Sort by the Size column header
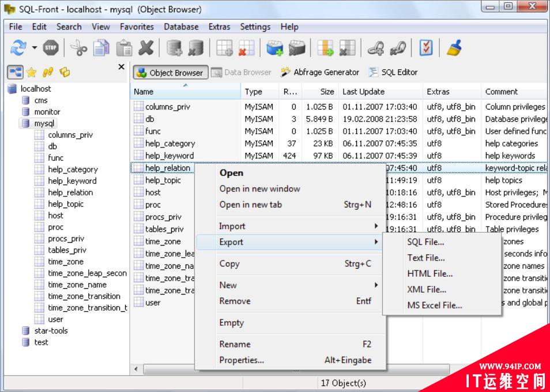The width and height of the screenshot is (550, 392). pyautogui.click(x=320, y=92)
